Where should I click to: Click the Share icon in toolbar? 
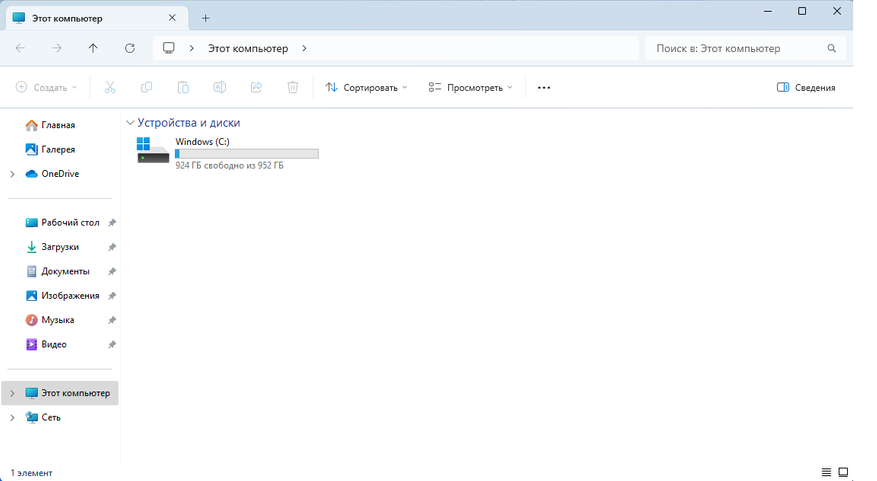tap(256, 87)
